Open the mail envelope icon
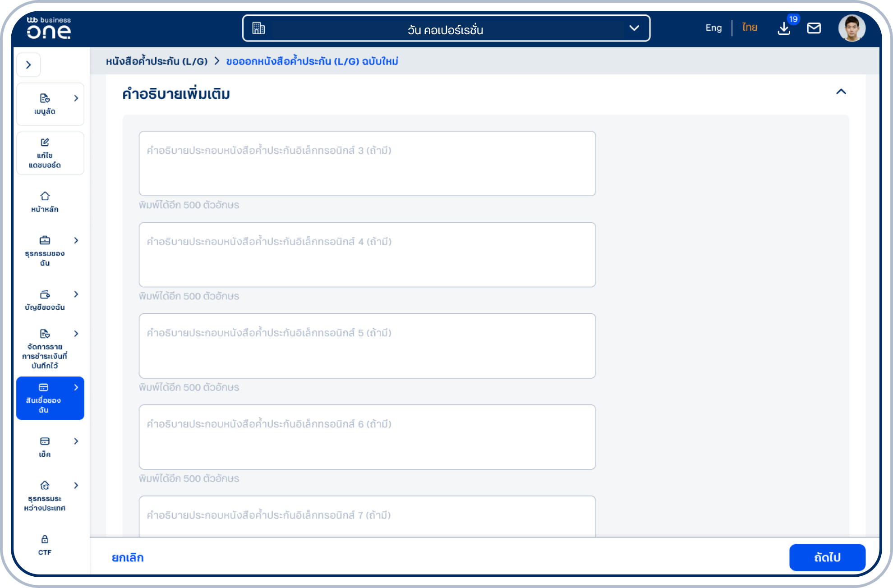Image resolution: width=893 pixels, height=588 pixels. pyautogui.click(x=814, y=28)
